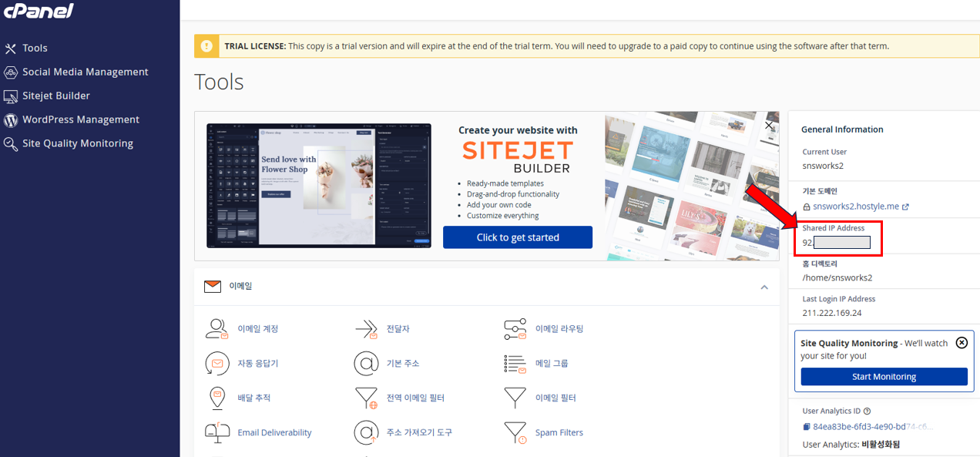980x457 pixels.
Task: Open Tools in the sidebar
Action: 35,48
